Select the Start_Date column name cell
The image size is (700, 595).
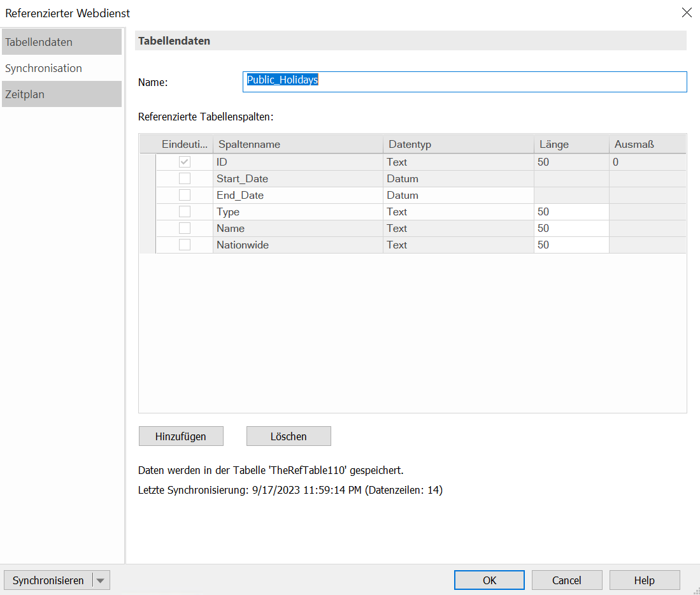297,178
